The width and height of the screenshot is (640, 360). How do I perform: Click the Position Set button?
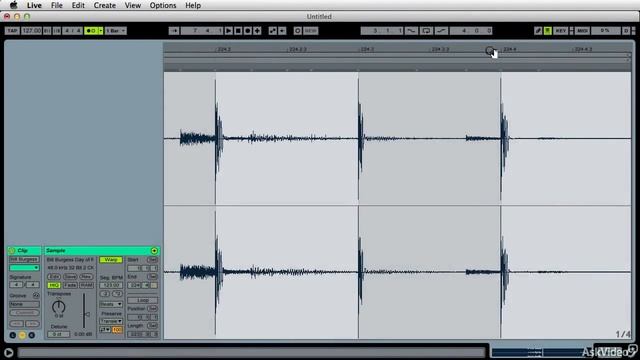(x=152, y=309)
